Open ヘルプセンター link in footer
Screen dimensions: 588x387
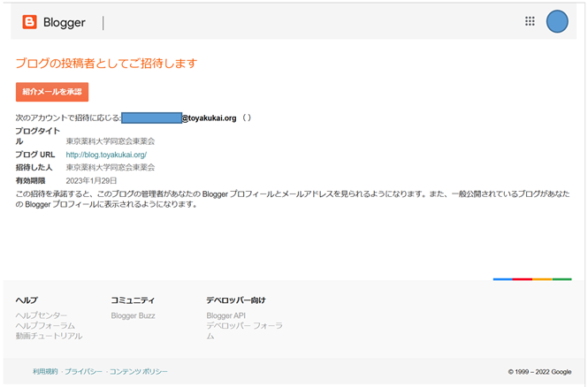click(x=42, y=315)
